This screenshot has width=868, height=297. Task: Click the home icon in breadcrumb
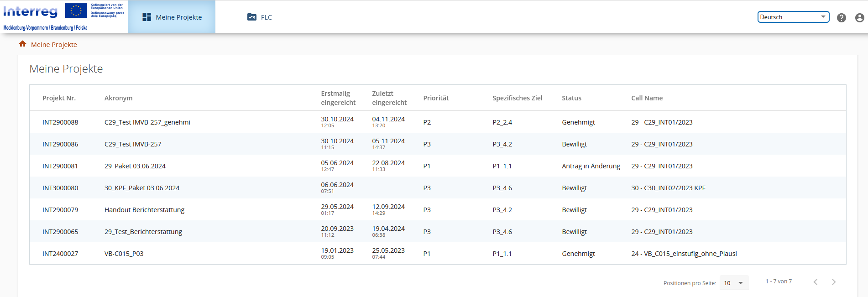click(x=22, y=44)
